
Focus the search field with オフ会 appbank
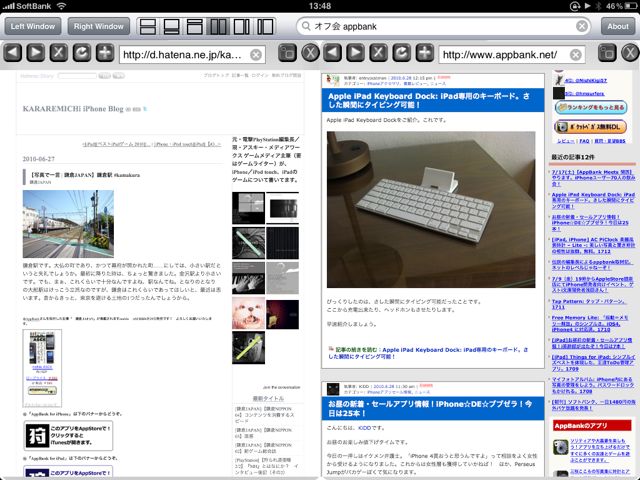(x=443, y=27)
